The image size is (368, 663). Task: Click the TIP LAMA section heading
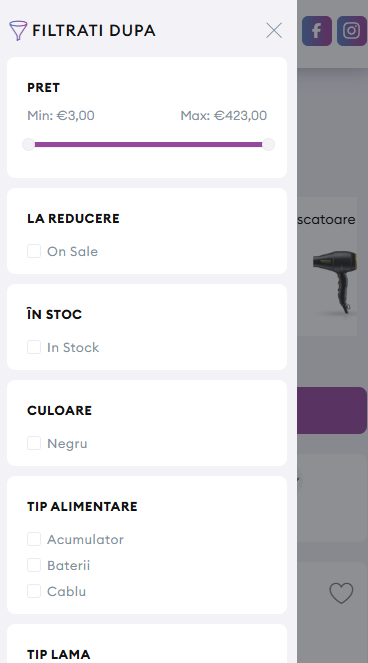58,654
